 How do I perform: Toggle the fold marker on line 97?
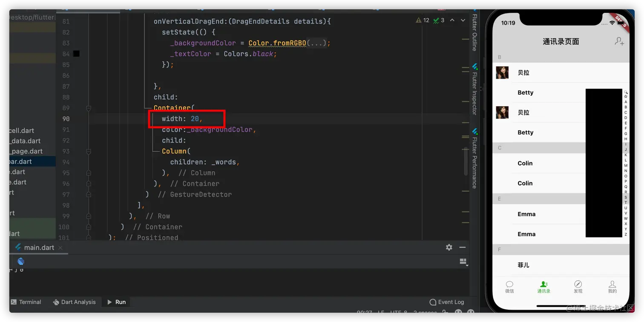pyautogui.click(x=89, y=194)
